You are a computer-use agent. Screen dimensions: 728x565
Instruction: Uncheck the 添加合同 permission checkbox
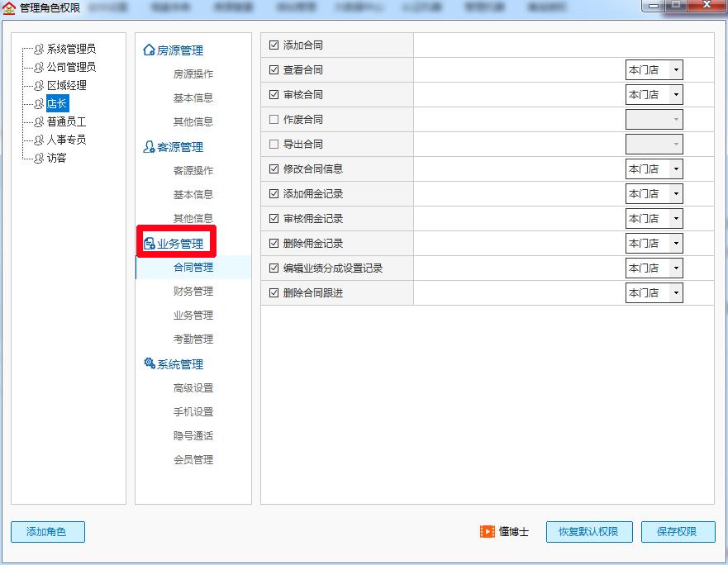(x=273, y=45)
